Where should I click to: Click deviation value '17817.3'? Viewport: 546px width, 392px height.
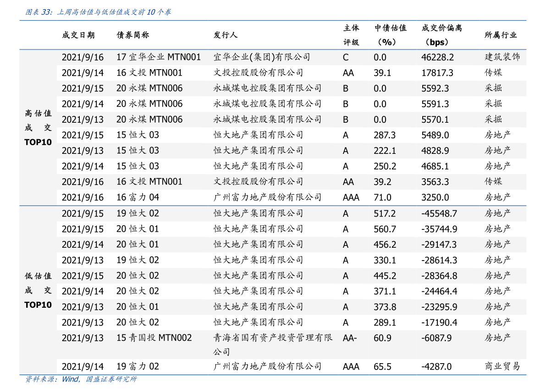437,73
